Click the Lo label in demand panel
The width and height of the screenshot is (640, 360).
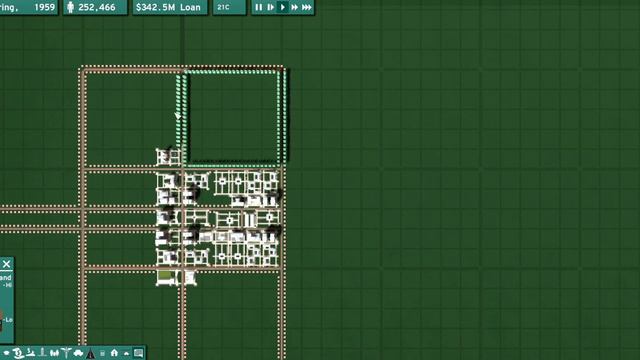pyautogui.click(x=9, y=320)
